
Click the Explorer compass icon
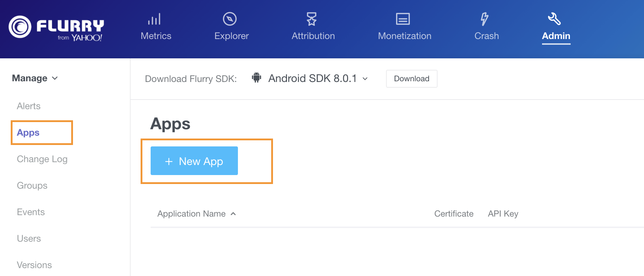[x=230, y=19]
